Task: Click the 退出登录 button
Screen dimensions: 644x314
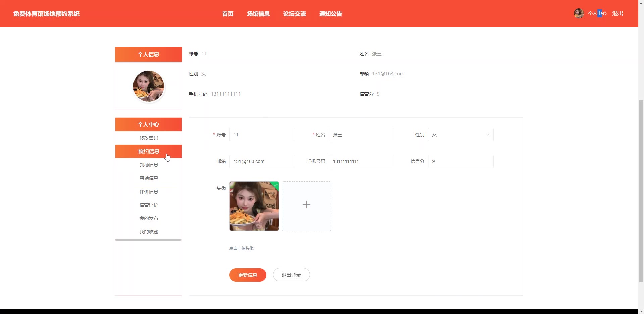Action: [x=291, y=275]
